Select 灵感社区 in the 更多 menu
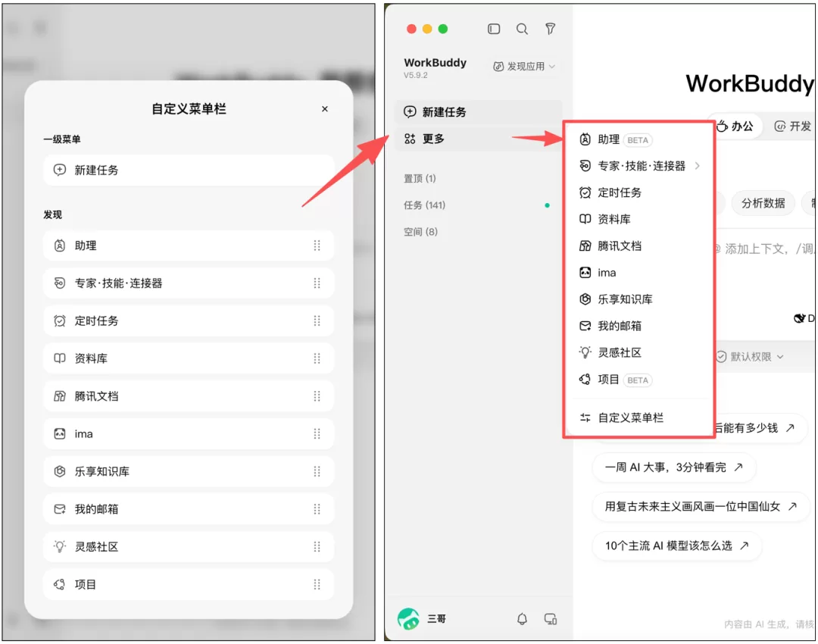818x644 pixels. click(639, 352)
